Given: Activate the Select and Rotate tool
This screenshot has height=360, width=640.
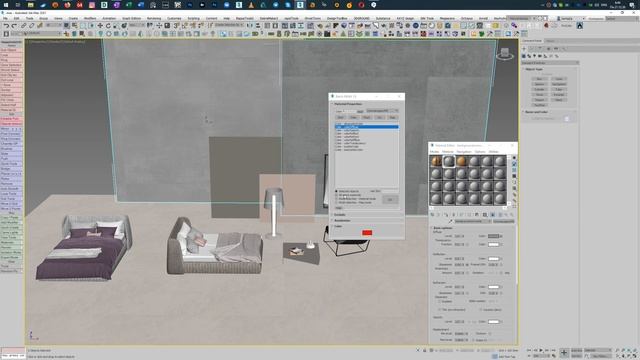Looking at the screenshot, I should 108,25.
